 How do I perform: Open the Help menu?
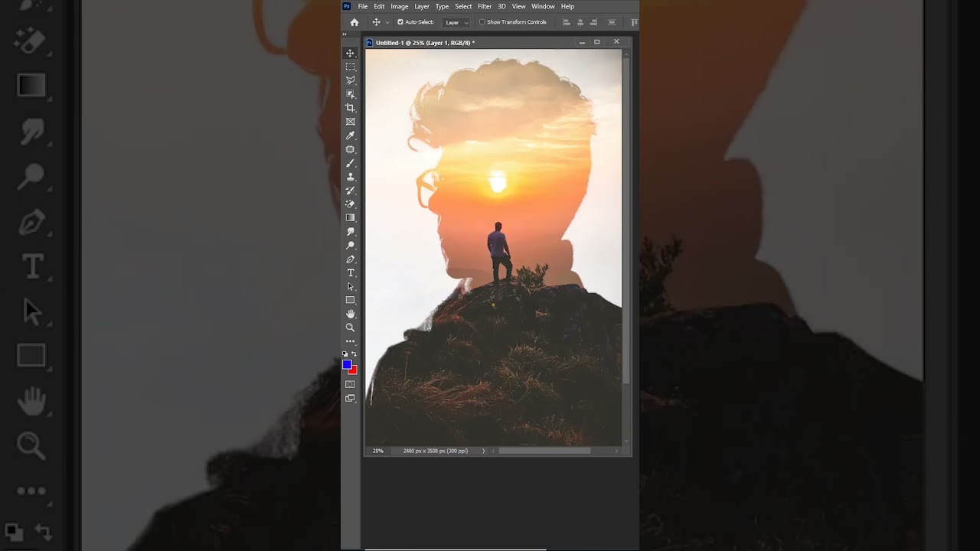567,6
